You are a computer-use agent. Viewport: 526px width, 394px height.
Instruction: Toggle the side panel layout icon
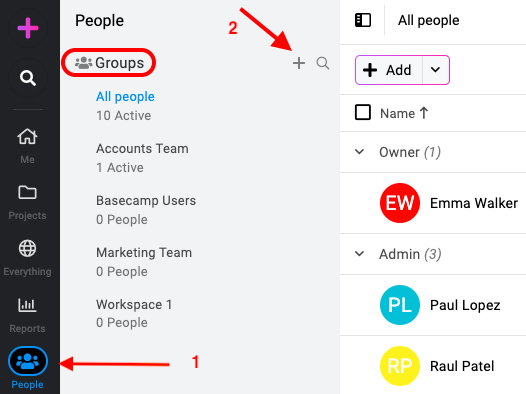363,20
